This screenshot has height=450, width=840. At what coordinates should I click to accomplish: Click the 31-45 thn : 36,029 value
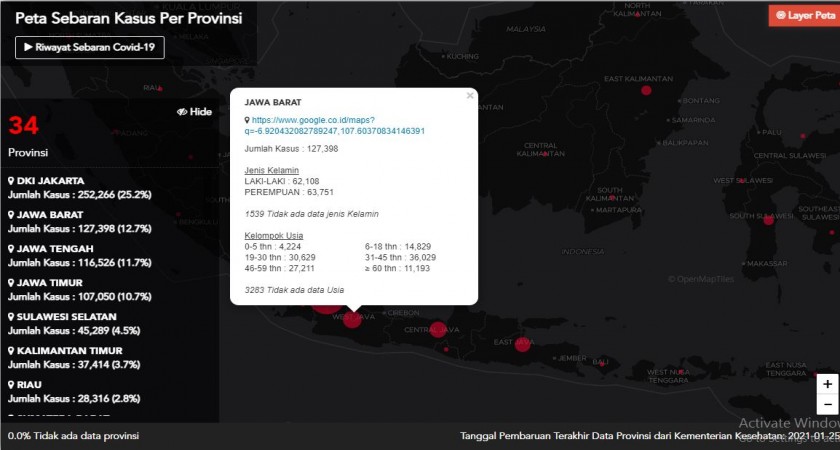pos(401,257)
